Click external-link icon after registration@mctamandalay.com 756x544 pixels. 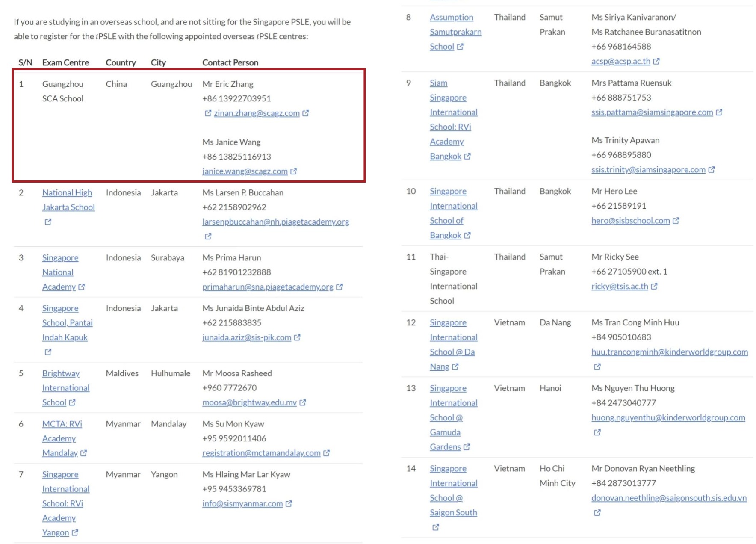pos(326,453)
